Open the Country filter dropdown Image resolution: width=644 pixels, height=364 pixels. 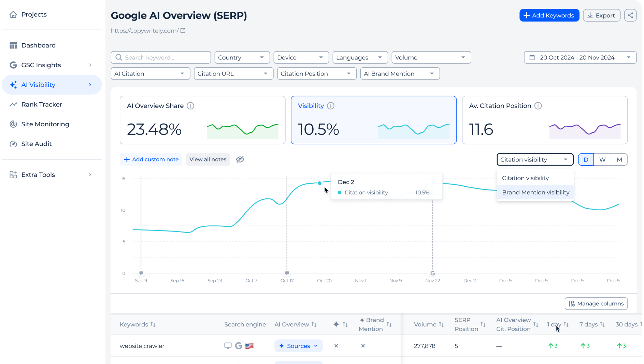coord(242,57)
